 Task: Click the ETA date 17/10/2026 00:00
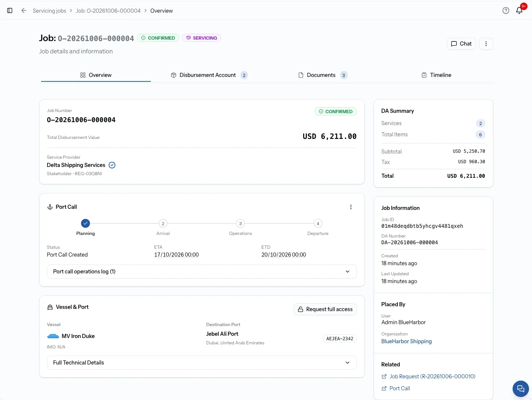[x=177, y=255]
